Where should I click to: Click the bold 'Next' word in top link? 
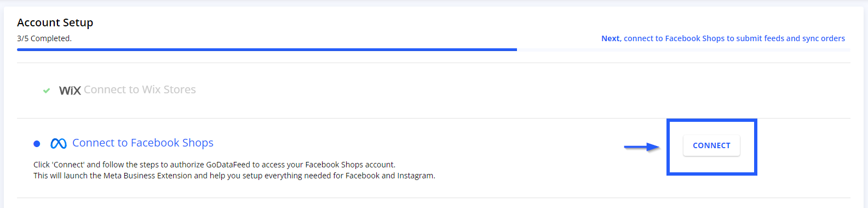[611, 38]
